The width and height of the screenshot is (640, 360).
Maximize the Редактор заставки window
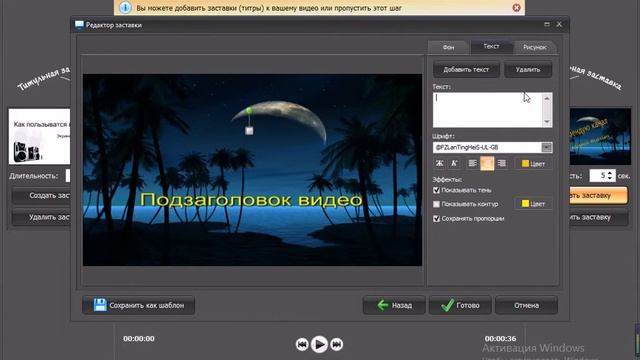click(547, 24)
